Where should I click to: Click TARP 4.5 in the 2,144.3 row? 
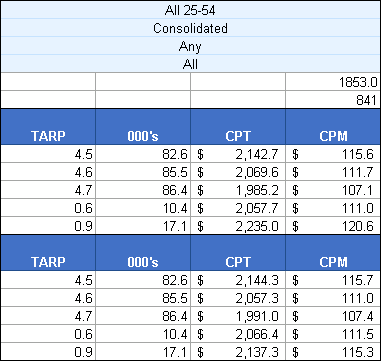pyautogui.click(x=48, y=280)
